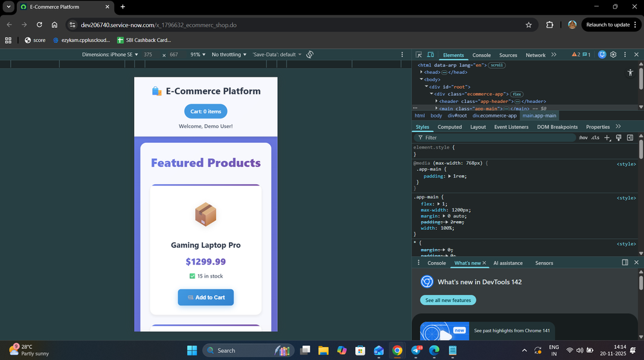Click the Add to Cart button

[x=206, y=298]
